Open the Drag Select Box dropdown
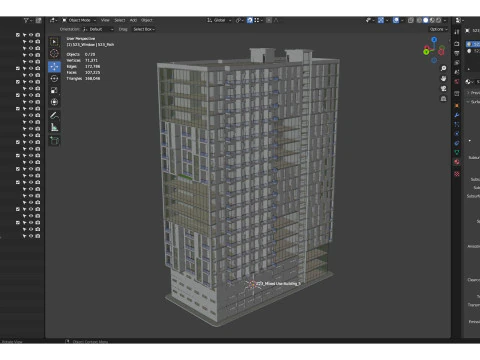The height and width of the screenshot is (360, 480). [x=144, y=29]
